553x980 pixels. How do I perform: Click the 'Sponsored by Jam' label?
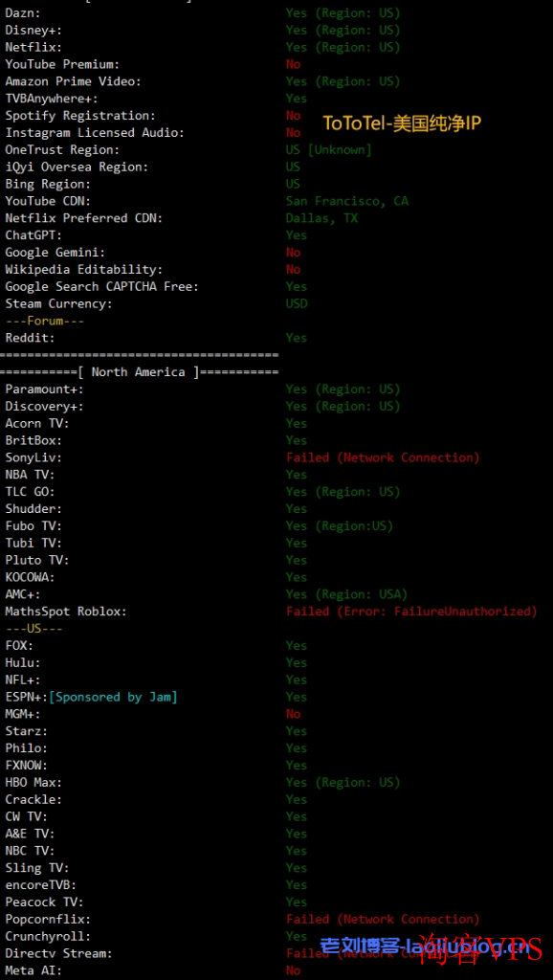[113, 697]
